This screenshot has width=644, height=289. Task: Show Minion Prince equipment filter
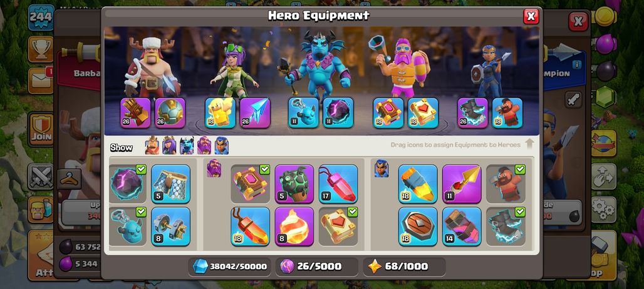187,146
